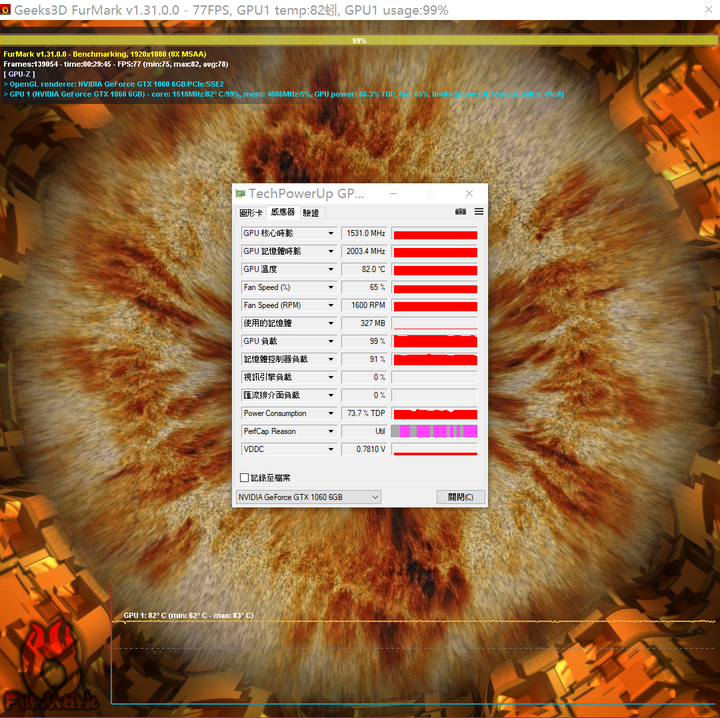Click the PerfCap Reason magenta graph

point(434,431)
